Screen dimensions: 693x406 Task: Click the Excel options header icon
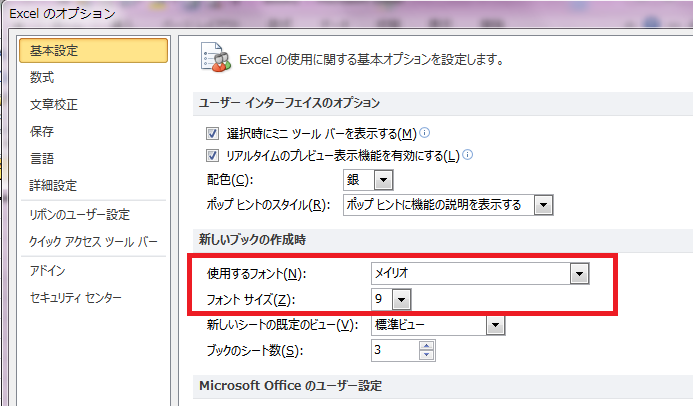click(x=215, y=57)
